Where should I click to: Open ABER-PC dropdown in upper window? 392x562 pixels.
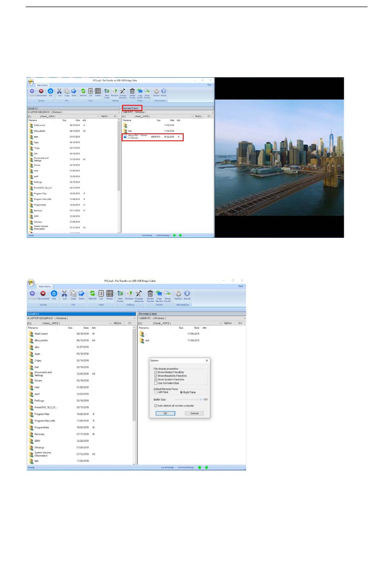click(213, 112)
